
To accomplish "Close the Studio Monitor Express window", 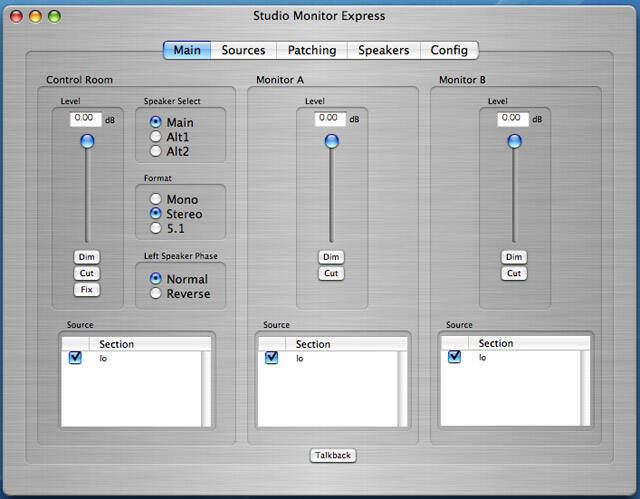I will coord(16,16).
